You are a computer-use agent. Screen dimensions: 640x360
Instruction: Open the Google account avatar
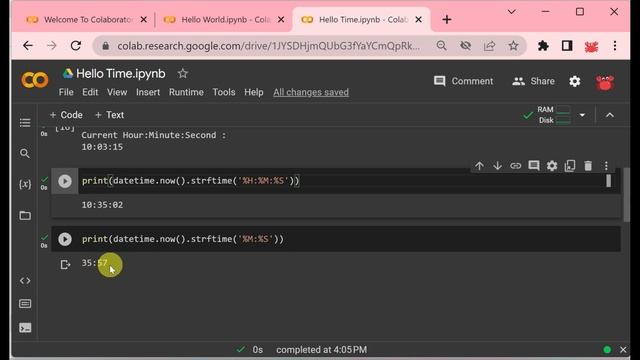pos(605,82)
